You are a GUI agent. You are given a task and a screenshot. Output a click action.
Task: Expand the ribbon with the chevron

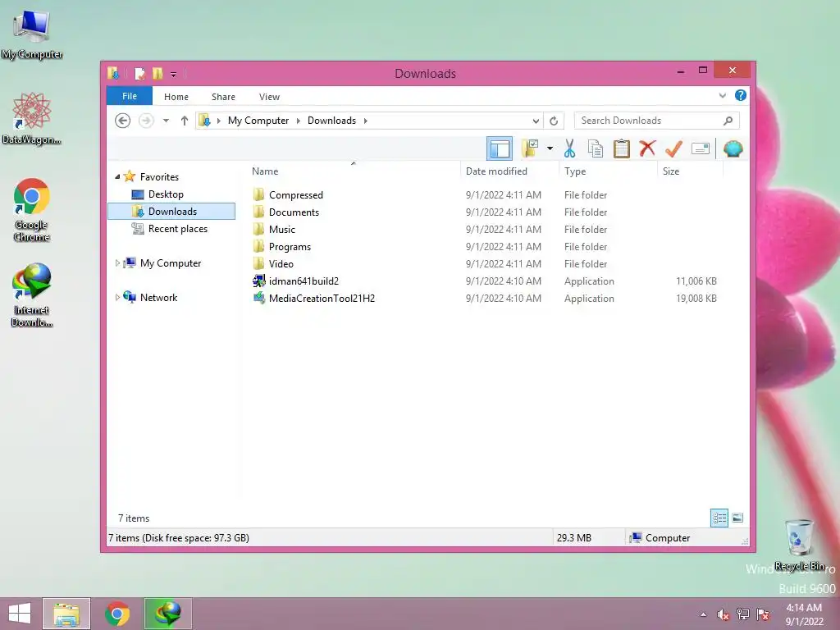722,95
